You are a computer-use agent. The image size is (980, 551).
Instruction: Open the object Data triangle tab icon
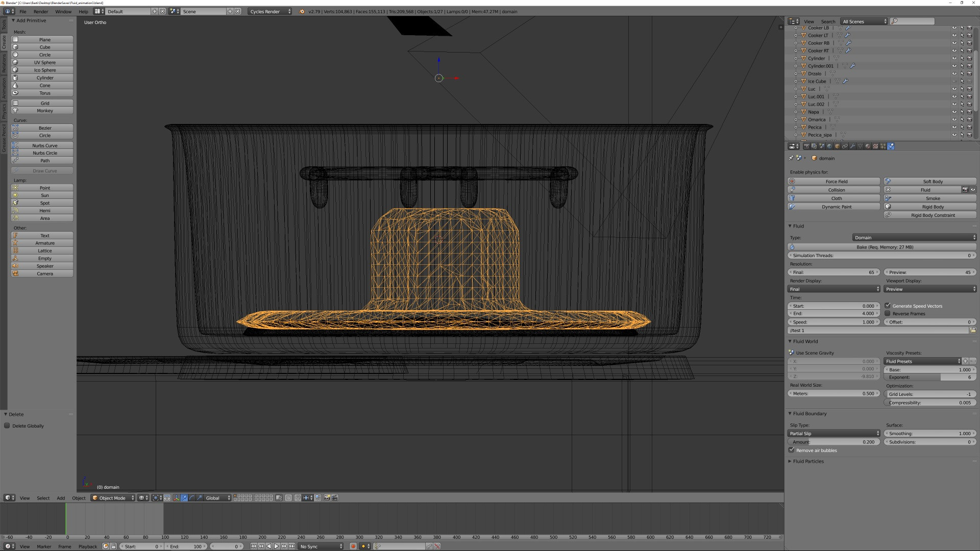click(x=860, y=146)
